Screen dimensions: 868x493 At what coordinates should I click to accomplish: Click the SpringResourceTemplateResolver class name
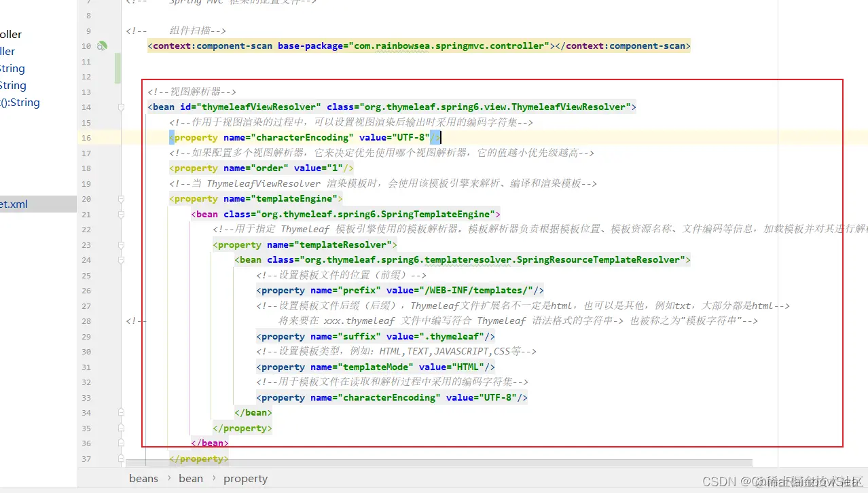coord(598,260)
